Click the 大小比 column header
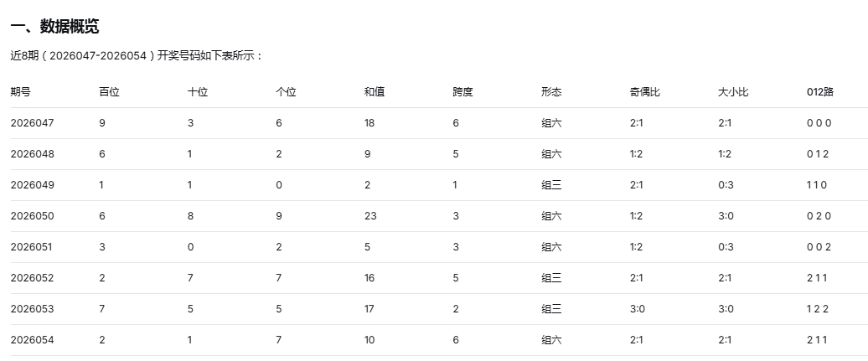The height and width of the screenshot is (361, 868). point(733,92)
